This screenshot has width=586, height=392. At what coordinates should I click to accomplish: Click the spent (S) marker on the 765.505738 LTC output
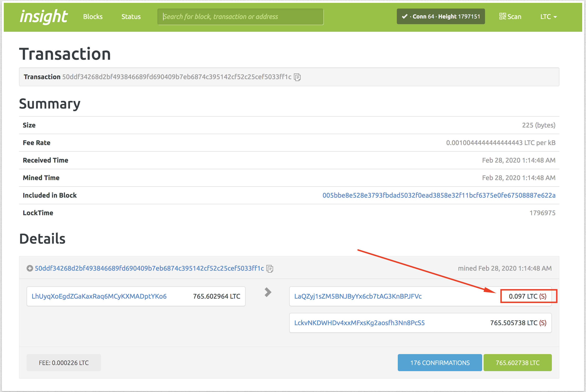coord(543,323)
